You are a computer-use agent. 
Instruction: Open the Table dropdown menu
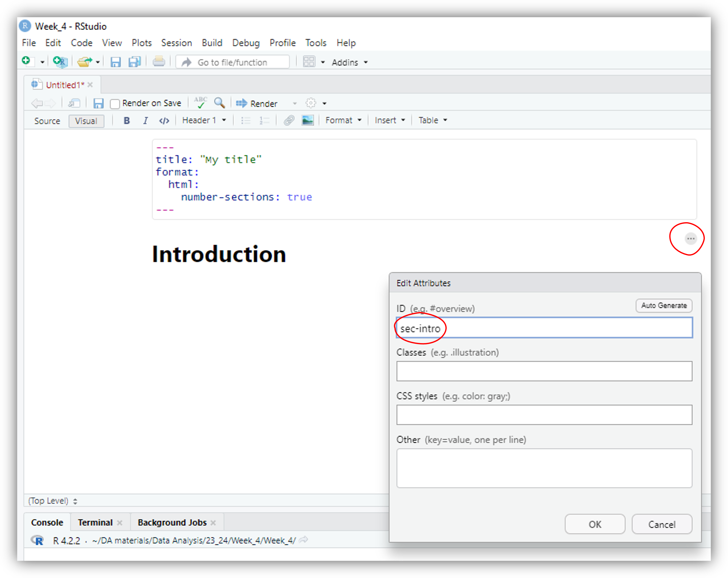click(433, 120)
